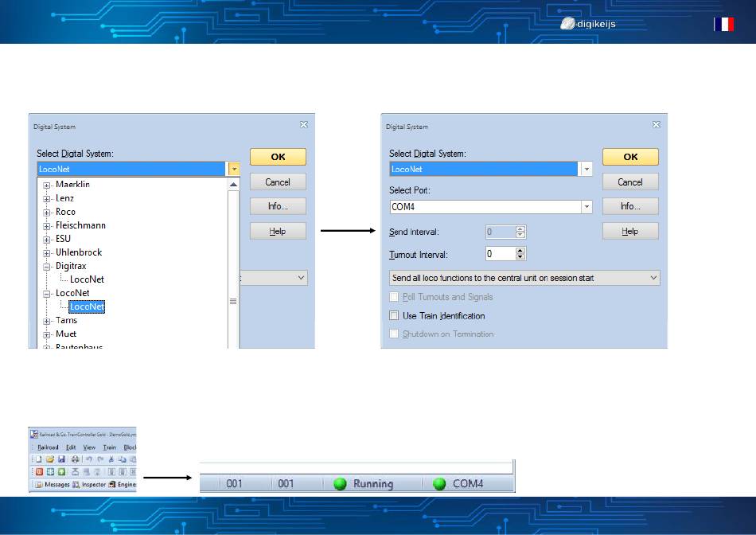
Task: Click the Inspector toolbar icon
Action: [76, 484]
